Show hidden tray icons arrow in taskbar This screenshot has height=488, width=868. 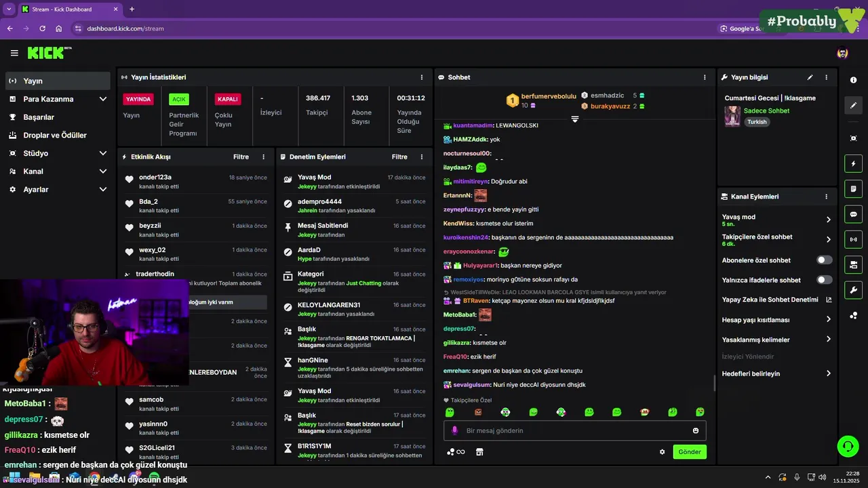click(768, 477)
